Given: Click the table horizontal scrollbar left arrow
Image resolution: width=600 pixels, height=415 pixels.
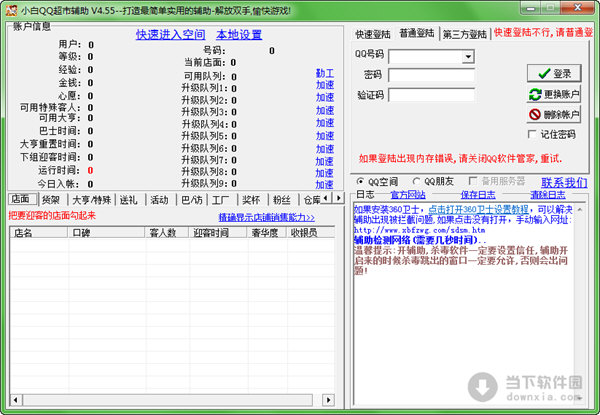Looking at the screenshot, I should click(x=15, y=400).
